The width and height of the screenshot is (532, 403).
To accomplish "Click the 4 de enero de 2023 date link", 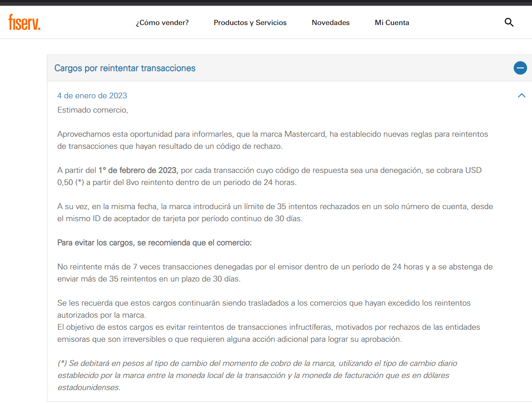I will click(x=92, y=96).
